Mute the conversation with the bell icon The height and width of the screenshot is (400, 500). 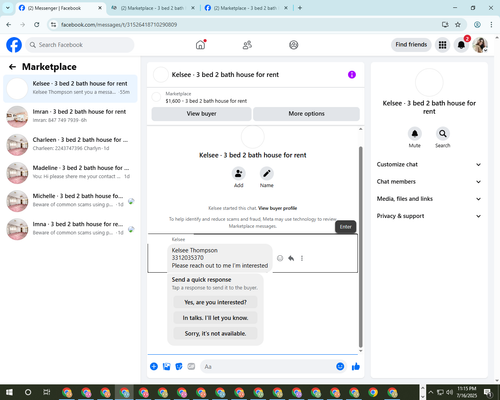[415, 134]
